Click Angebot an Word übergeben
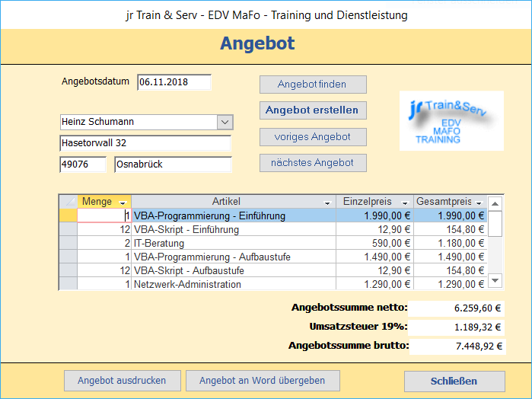 click(x=263, y=381)
